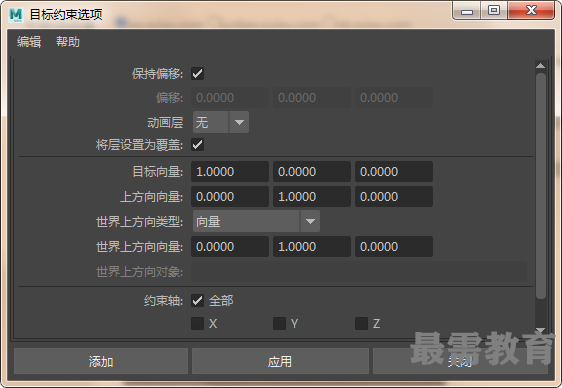The height and width of the screenshot is (388, 562).
Task: Click the 添加 button
Action: [101, 361]
